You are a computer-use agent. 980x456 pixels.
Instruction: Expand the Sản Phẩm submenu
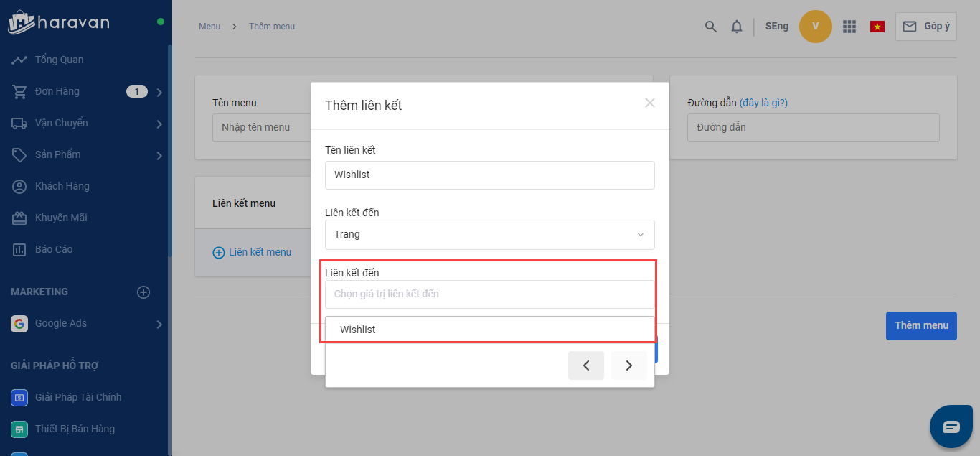pyautogui.click(x=159, y=155)
